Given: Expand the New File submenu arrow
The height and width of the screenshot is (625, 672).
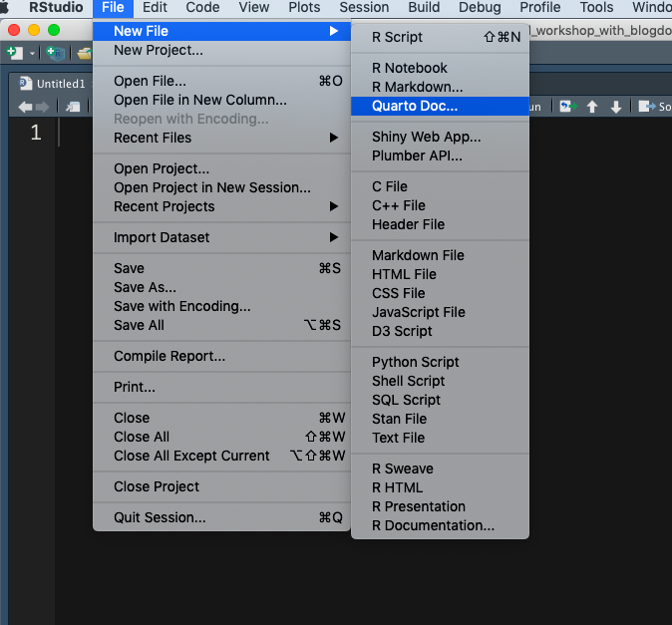Looking at the screenshot, I should 334,31.
